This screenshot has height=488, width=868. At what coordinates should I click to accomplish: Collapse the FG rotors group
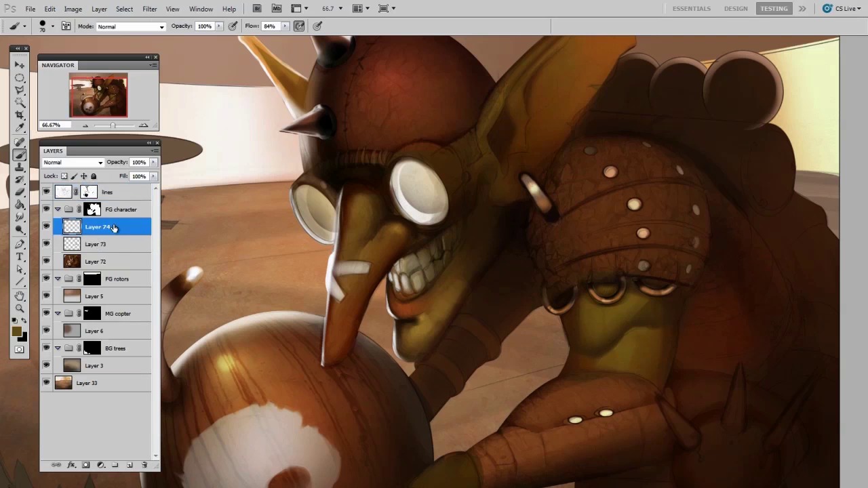(58, 279)
